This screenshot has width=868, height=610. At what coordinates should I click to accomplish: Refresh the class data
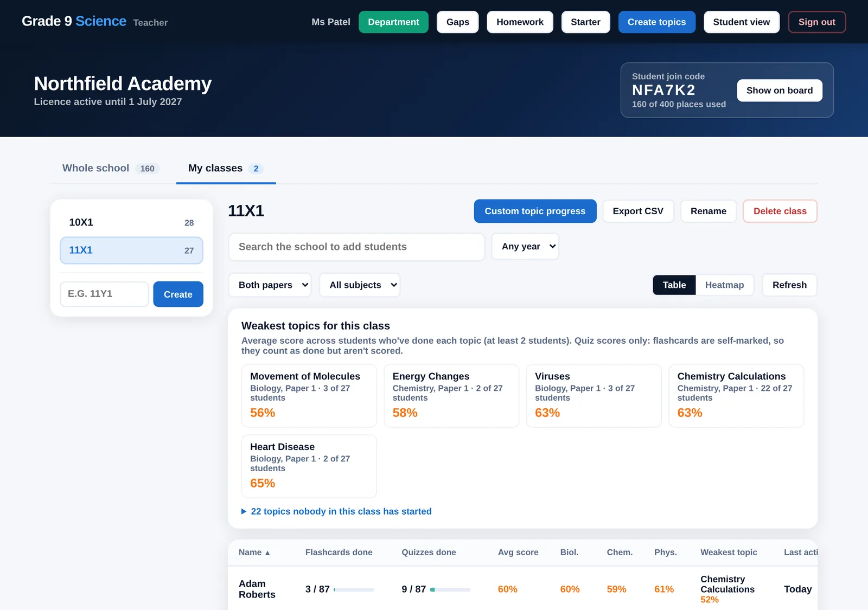(789, 285)
